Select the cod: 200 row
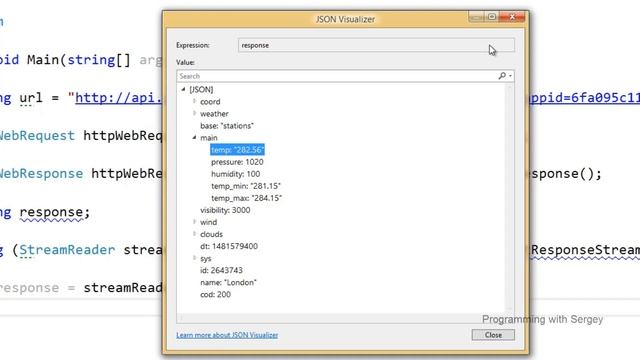The width and height of the screenshot is (640, 360). tap(216, 294)
